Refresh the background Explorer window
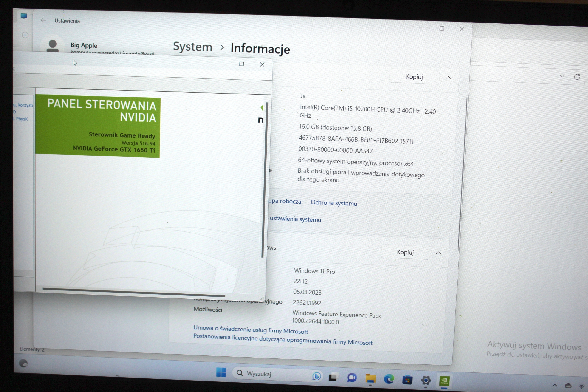Viewport: 588px width, 392px height. click(577, 77)
